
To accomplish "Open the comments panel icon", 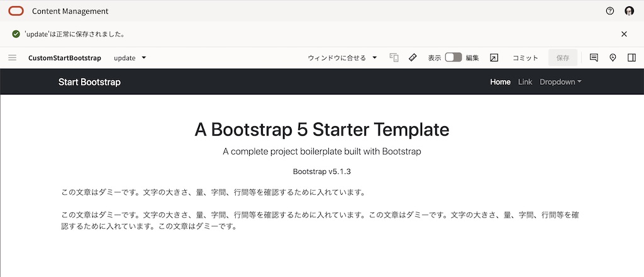I will [x=594, y=58].
